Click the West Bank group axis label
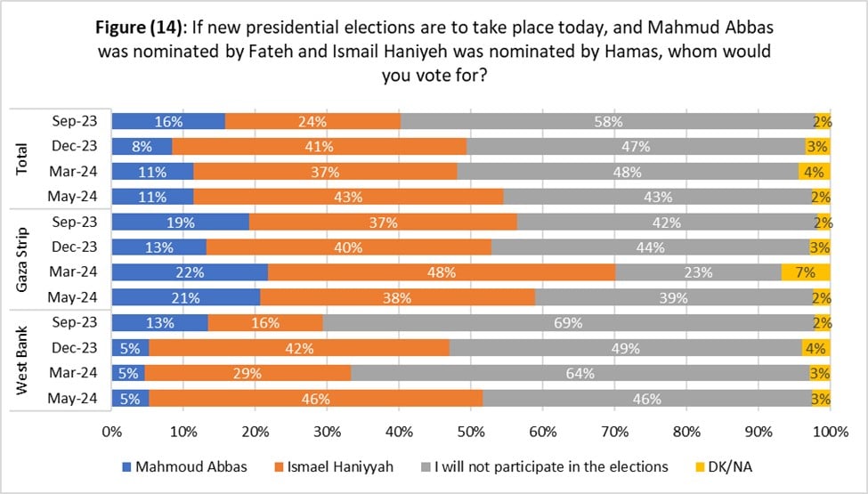 tap(21, 360)
